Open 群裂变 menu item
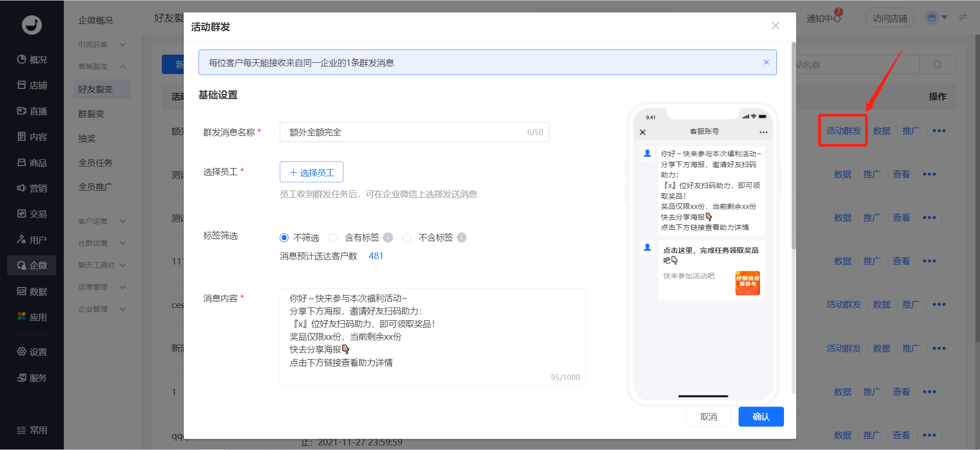This screenshot has height=450, width=980. (x=91, y=114)
